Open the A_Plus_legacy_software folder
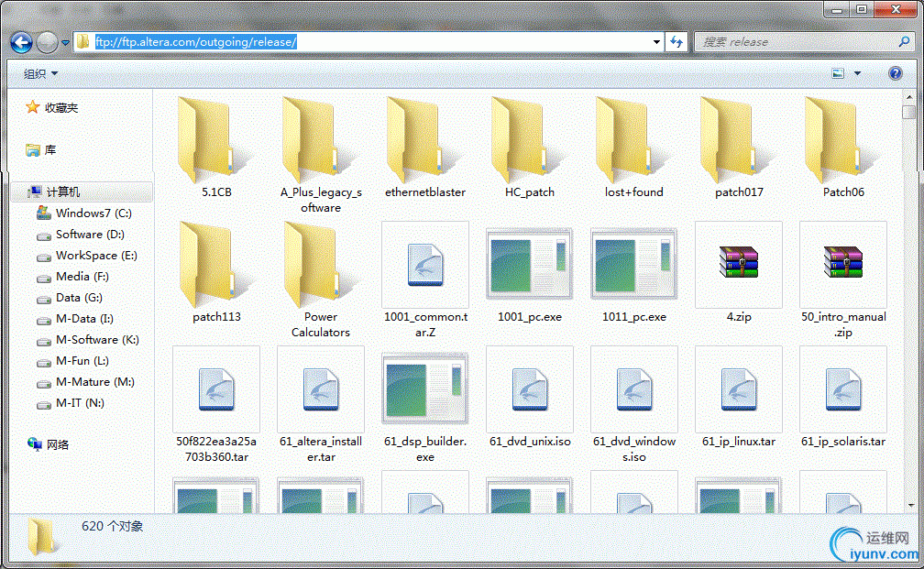Screen dimensions: 924x569 [321, 155]
